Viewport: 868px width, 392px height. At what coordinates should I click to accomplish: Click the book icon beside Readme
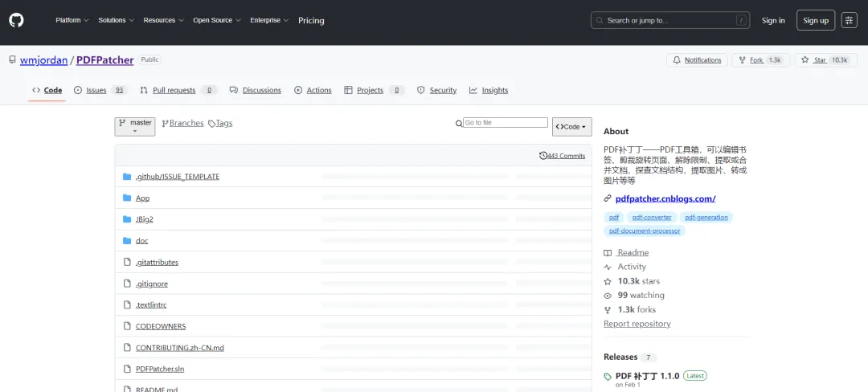point(608,253)
